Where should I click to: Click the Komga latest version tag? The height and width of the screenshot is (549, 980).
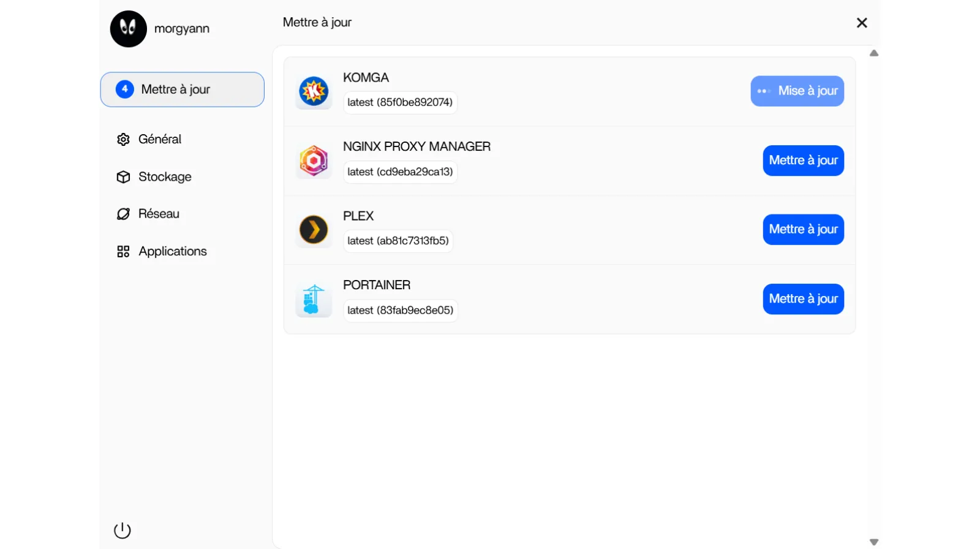[400, 102]
